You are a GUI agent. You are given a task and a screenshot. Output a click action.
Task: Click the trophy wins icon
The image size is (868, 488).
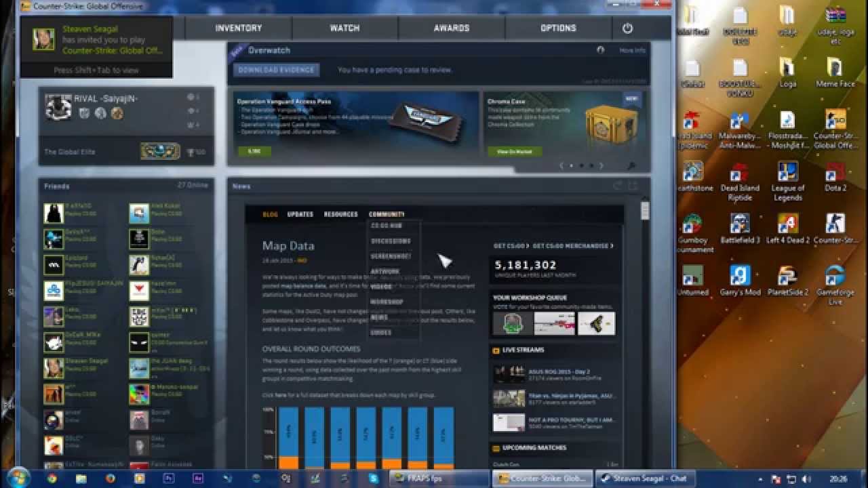click(x=189, y=152)
